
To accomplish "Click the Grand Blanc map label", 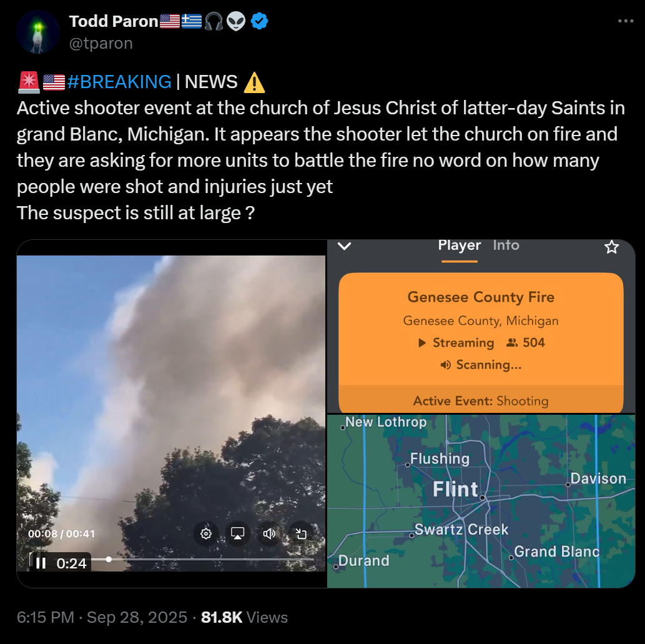I will [x=556, y=552].
